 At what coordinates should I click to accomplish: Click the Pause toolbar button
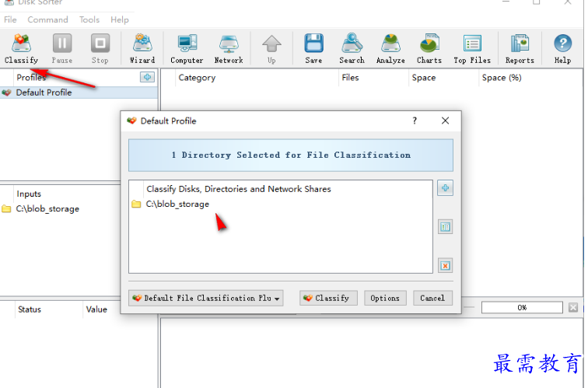tap(62, 49)
